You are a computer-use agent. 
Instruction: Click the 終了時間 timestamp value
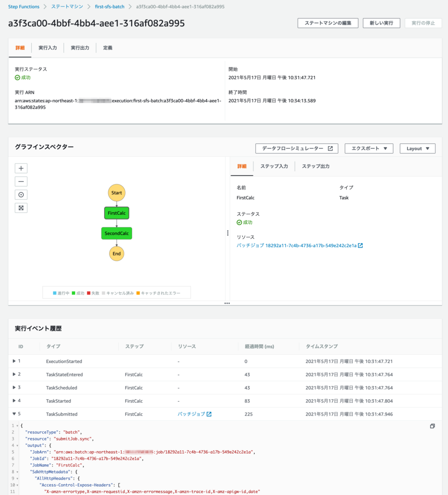[x=272, y=101]
